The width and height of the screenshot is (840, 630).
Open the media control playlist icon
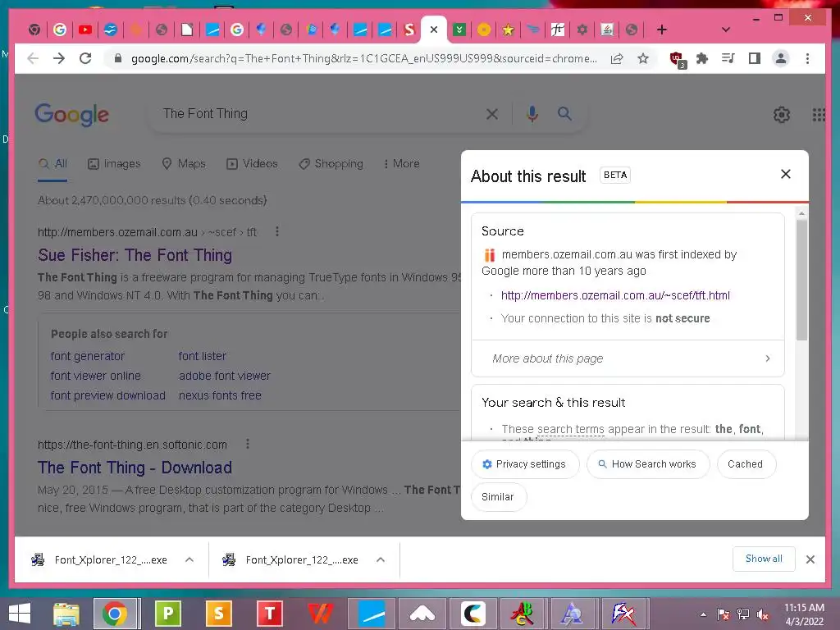tap(728, 58)
